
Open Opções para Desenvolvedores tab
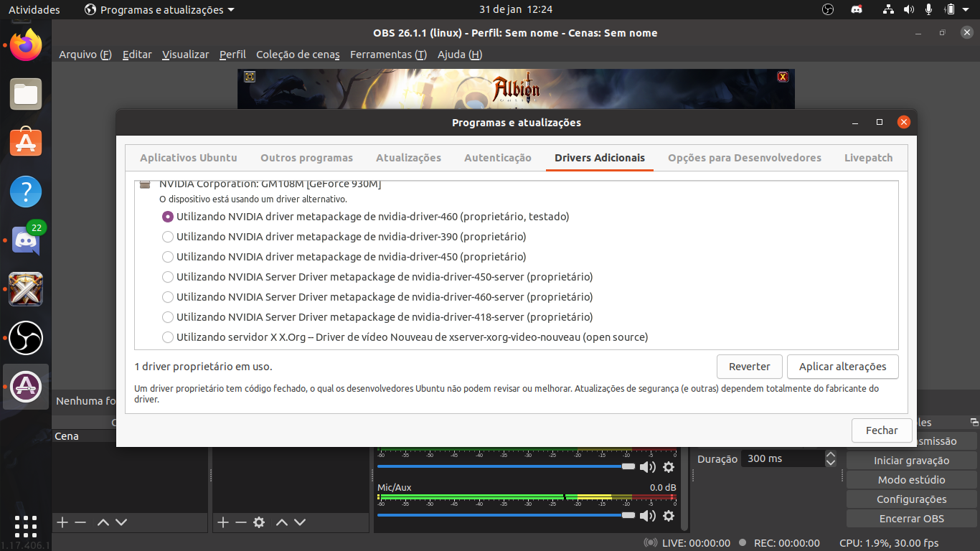[x=745, y=158]
